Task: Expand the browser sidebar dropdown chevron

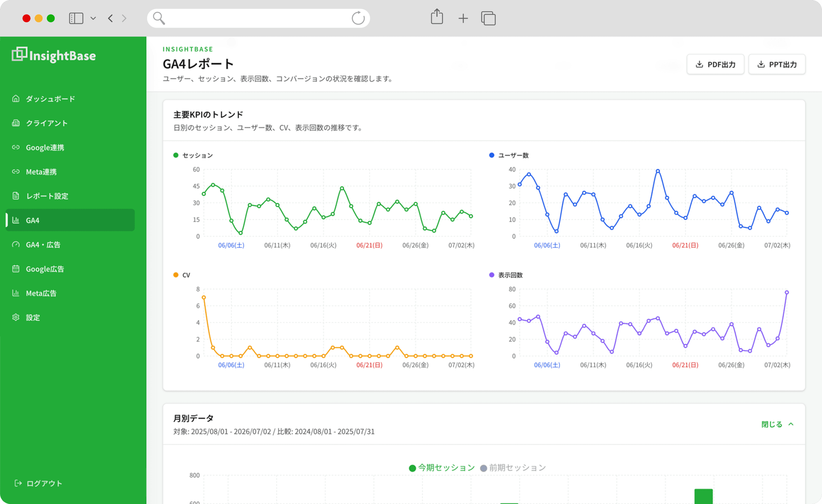Action: pyautogui.click(x=93, y=18)
